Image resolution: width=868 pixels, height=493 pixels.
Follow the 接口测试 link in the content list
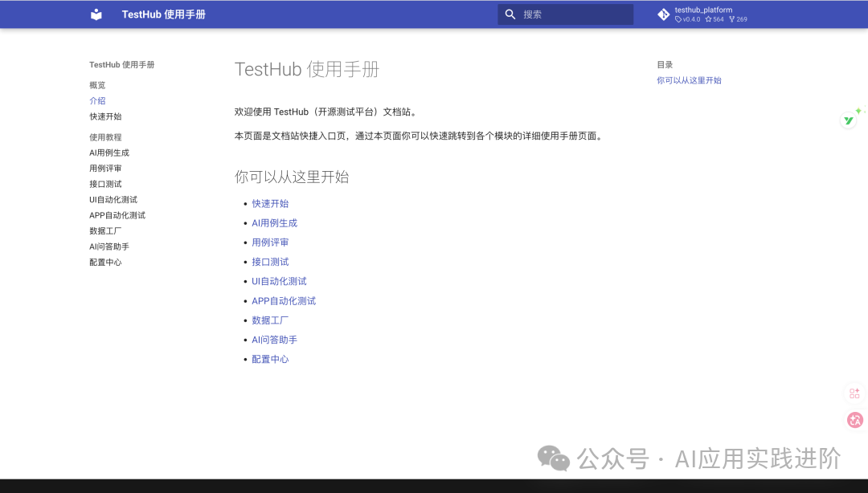[270, 262]
